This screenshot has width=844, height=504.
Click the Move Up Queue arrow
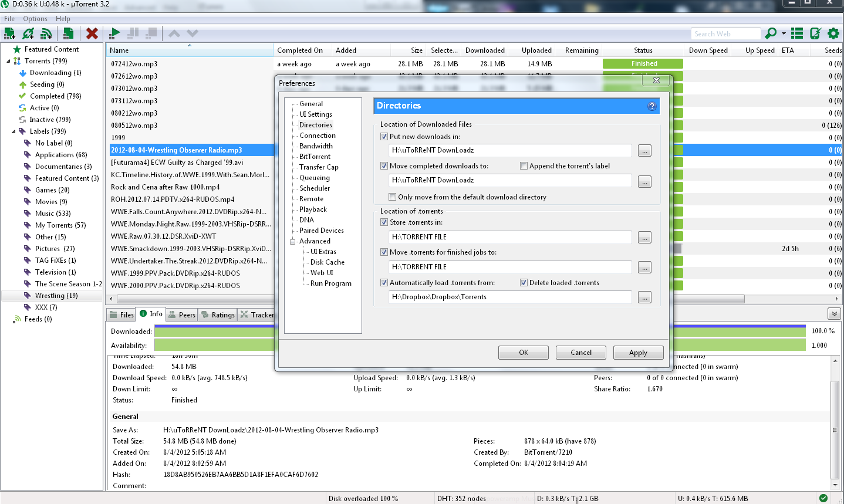coord(174,33)
